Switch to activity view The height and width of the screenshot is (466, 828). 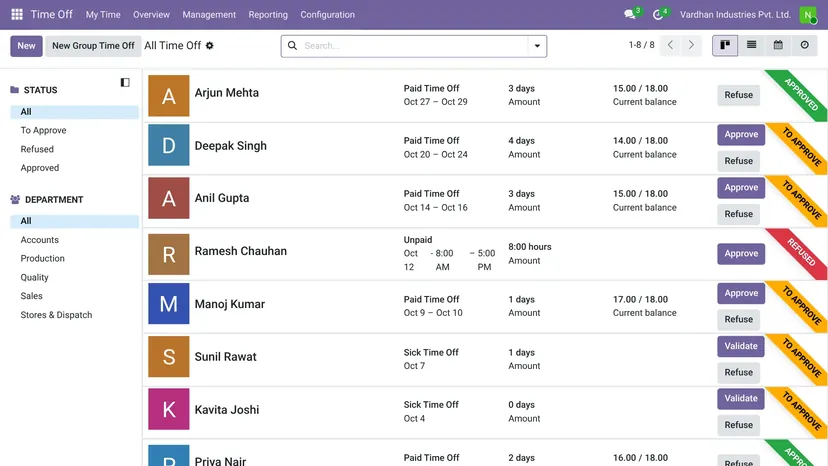[x=804, y=45]
